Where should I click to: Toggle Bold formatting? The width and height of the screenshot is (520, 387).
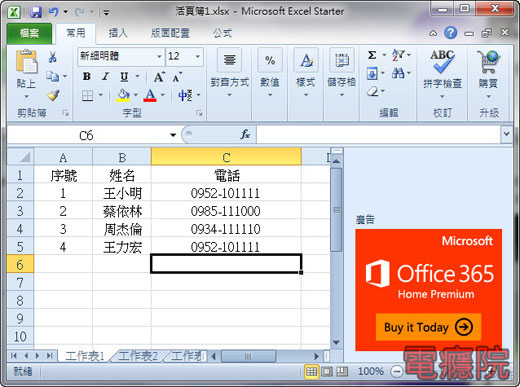[x=87, y=77]
